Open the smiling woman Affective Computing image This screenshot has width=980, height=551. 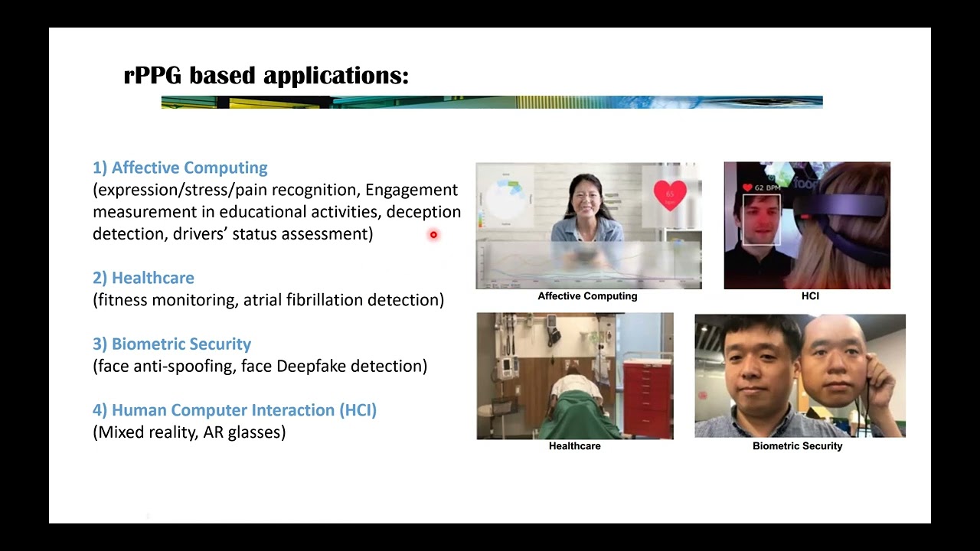point(588,226)
